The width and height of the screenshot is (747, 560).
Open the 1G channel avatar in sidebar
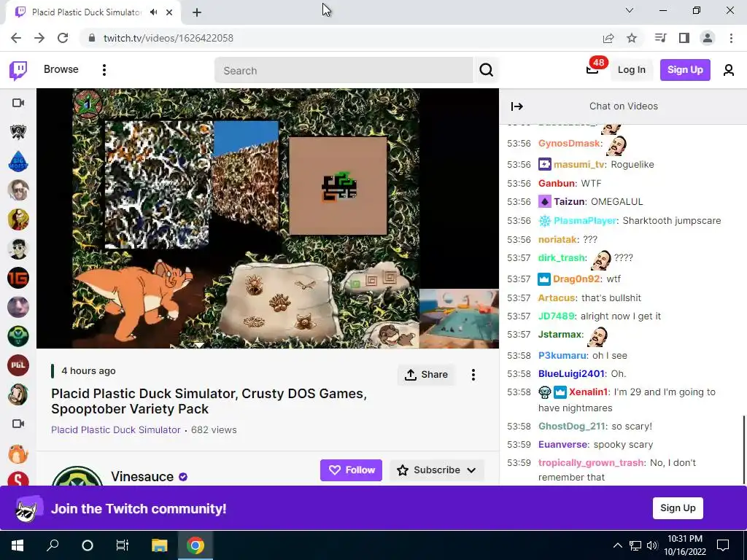tap(18, 278)
